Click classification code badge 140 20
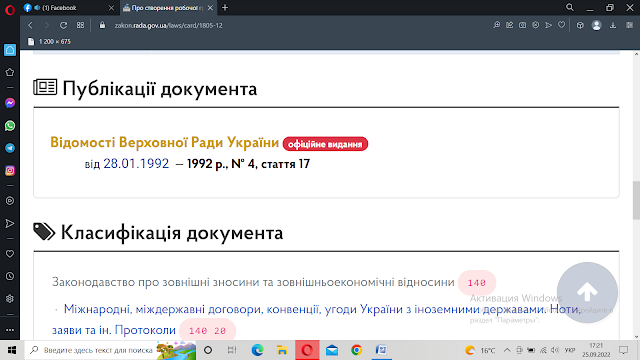 (207, 330)
